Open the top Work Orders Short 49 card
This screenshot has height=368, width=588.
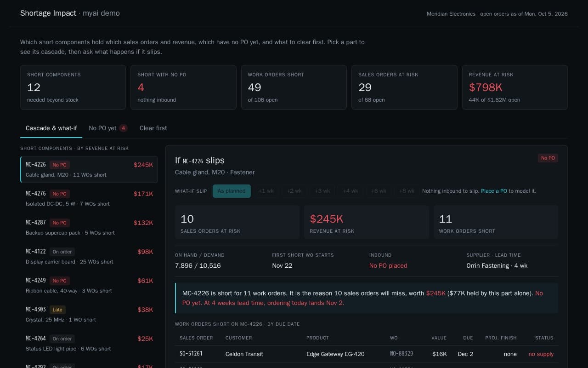pyautogui.click(x=294, y=87)
